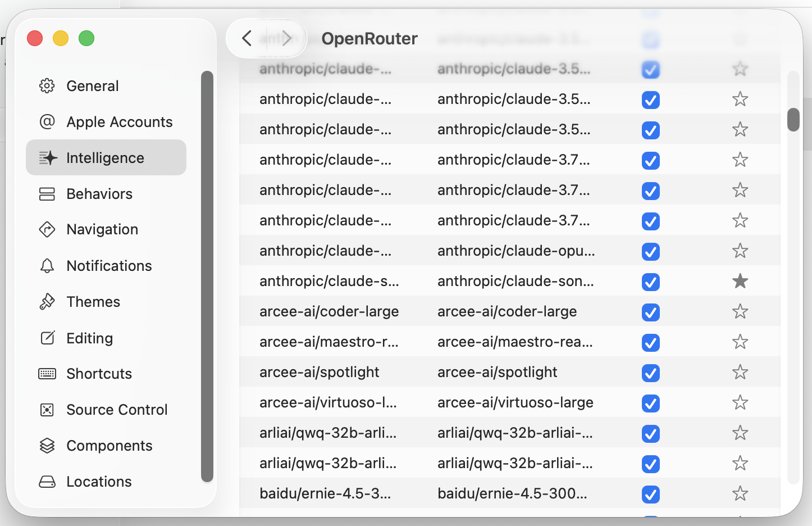Star the arcee-ai/virtuoso-large model
This screenshot has height=526, width=812.
point(740,402)
